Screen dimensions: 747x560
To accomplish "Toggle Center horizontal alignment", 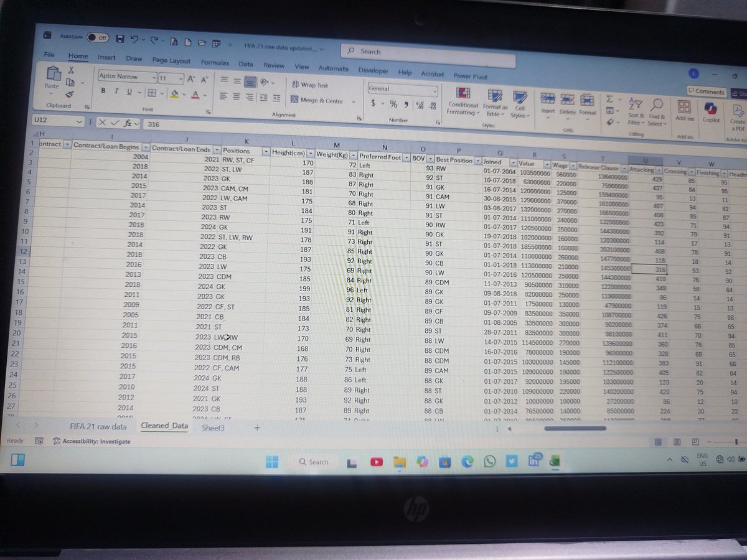I will tap(237, 97).
